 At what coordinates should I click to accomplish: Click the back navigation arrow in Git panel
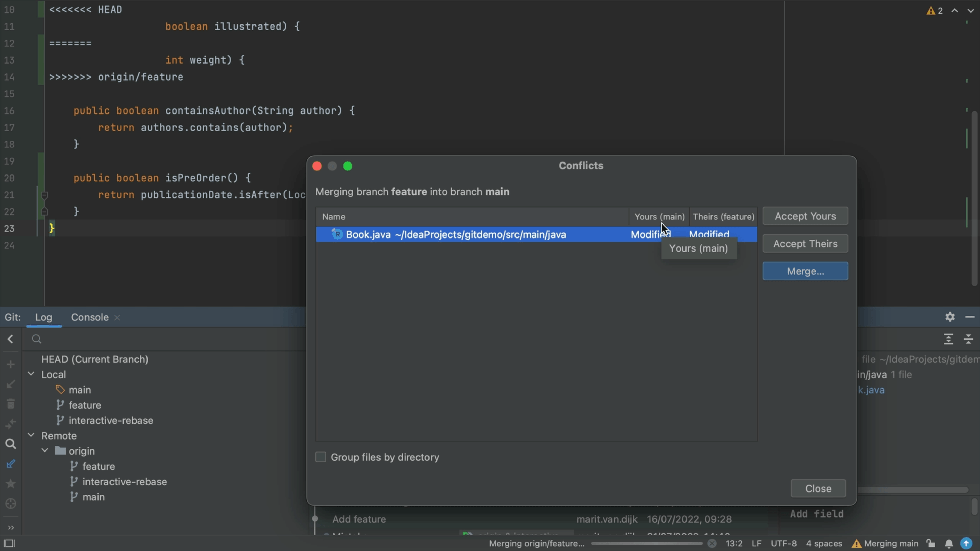pyautogui.click(x=10, y=339)
